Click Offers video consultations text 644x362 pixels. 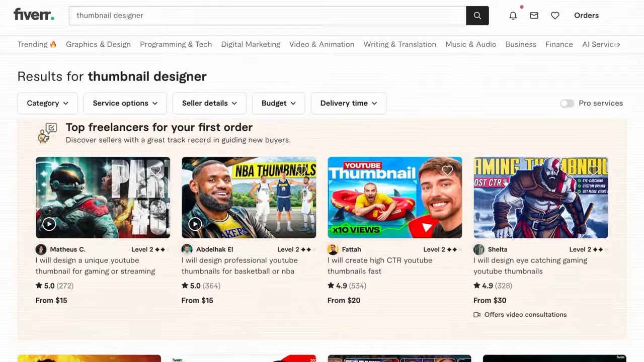525,315
